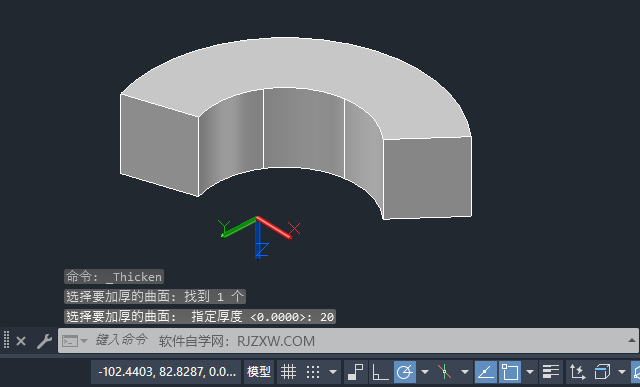Enable ortho mode right-angle icon
The width and height of the screenshot is (640, 387).
tap(380, 372)
